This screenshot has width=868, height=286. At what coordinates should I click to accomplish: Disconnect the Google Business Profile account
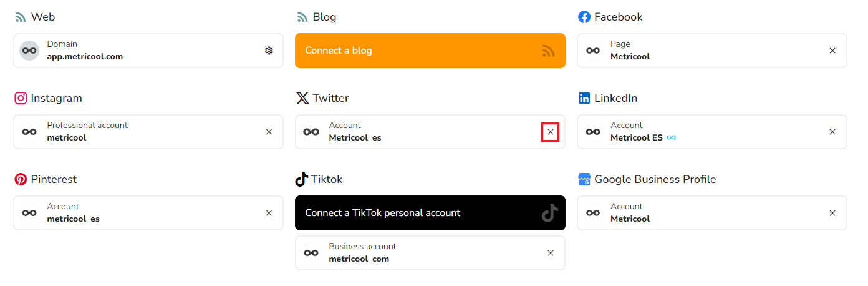click(x=832, y=213)
